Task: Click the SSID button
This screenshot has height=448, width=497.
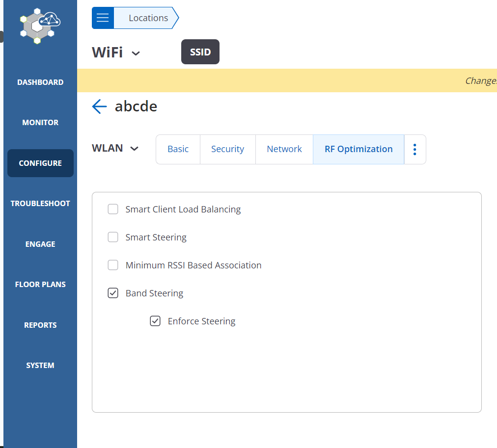Action: coord(200,52)
